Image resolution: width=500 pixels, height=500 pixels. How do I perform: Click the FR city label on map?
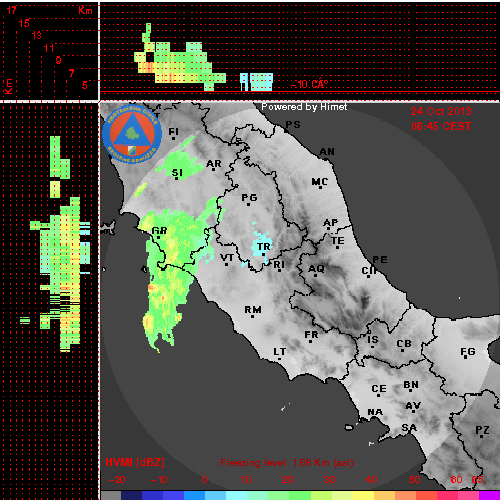pos(311,335)
